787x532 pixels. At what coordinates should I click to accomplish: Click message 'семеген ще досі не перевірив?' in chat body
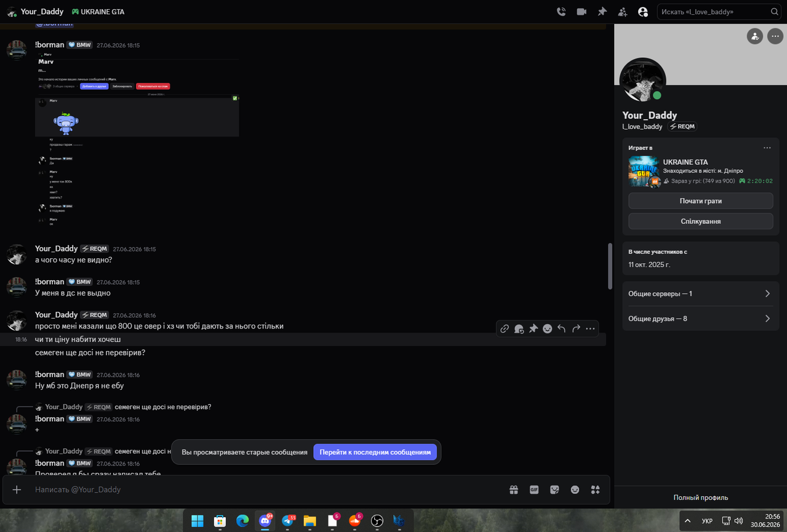pos(90,352)
